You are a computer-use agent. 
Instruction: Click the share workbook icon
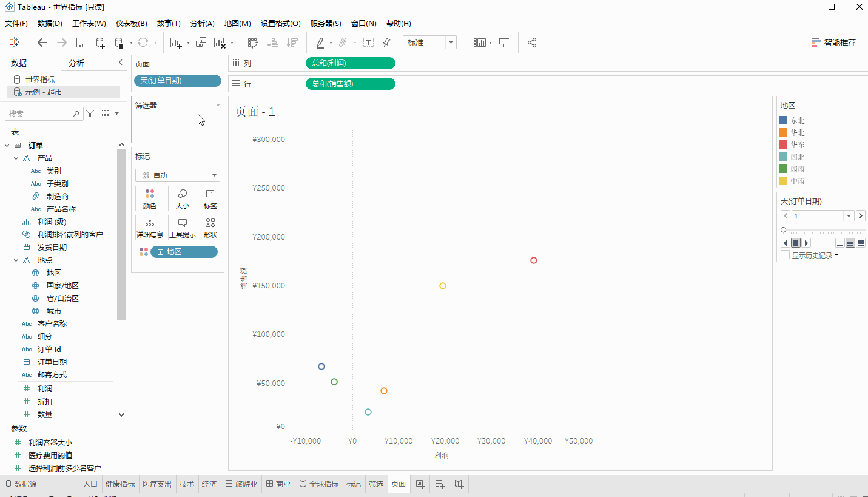532,42
